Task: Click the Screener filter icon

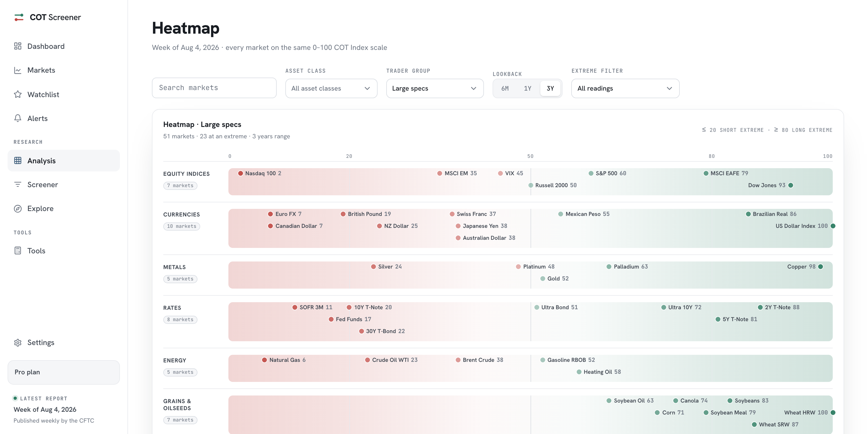Action: (x=18, y=185)
